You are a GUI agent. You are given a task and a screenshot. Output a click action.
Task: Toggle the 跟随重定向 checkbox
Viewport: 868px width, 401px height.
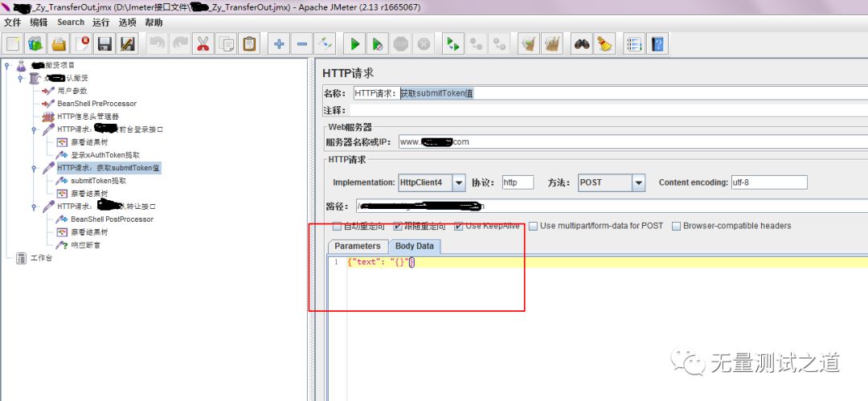point(398,226)
